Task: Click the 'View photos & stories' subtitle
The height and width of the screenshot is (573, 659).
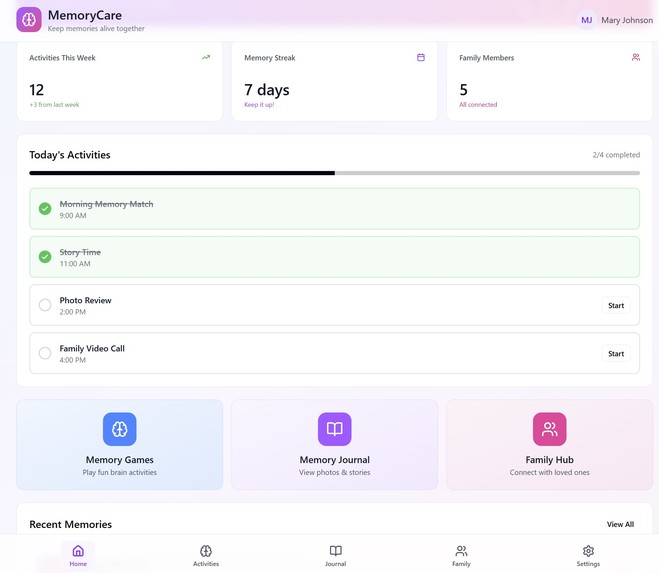Action: click(335, 472)
